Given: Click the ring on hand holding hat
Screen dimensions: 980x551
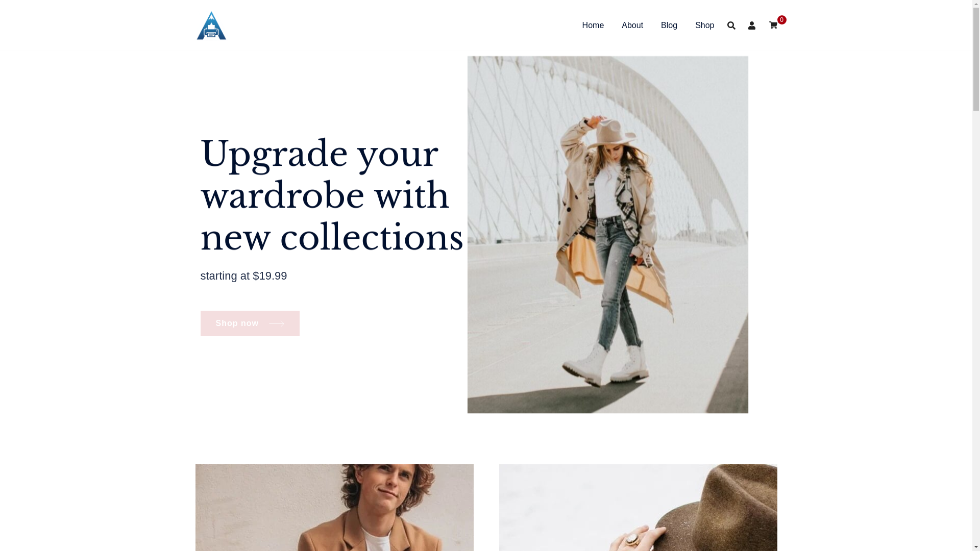Looking at the screenshot, I should tap(632, 538).
